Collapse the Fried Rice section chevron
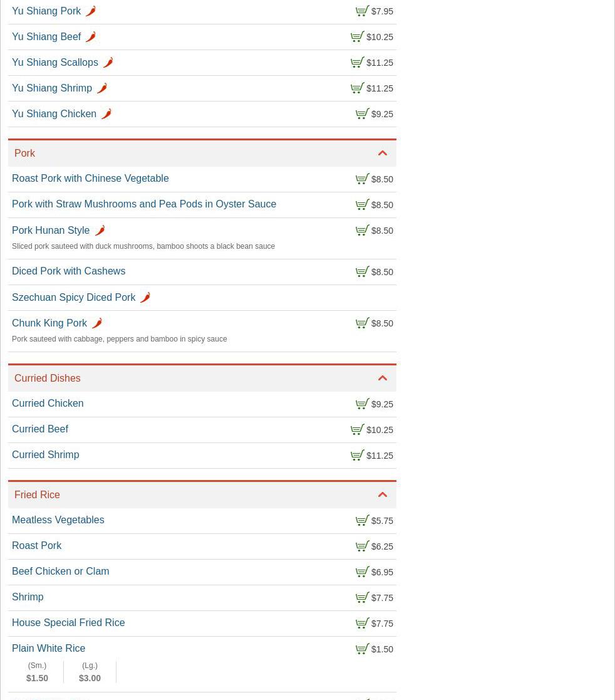The width and height of the screenshot is (615, 700). tap(383, 495)
